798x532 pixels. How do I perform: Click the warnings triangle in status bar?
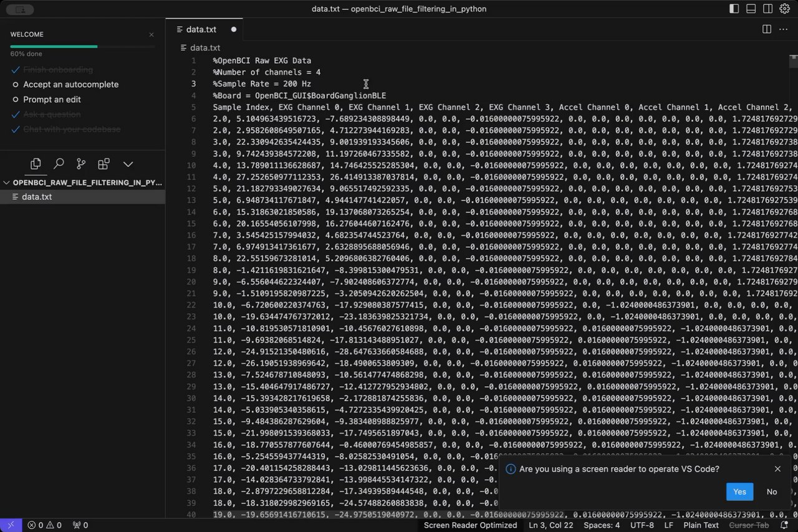point(50,525)
